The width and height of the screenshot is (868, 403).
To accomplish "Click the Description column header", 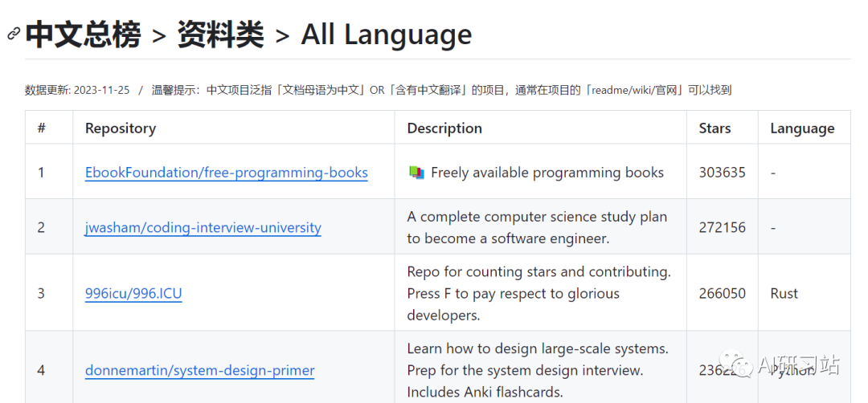I will tap(444, 128).
